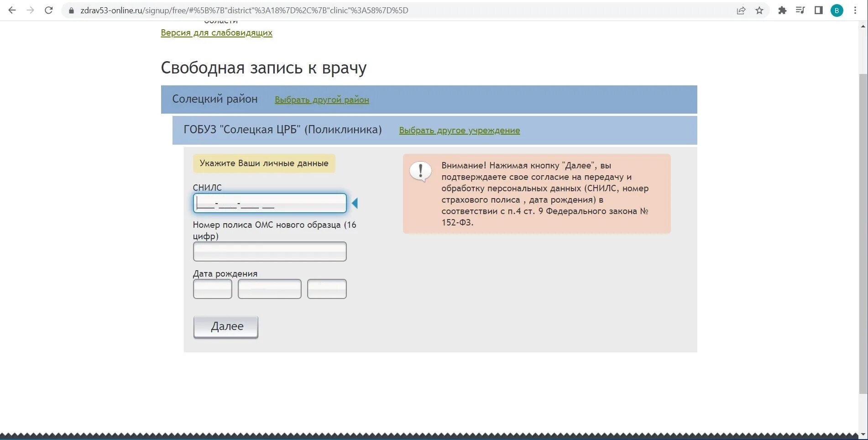This screenshot has width=868, height=440.
Task: Open profile avatar B
Action: click(837, 10)
